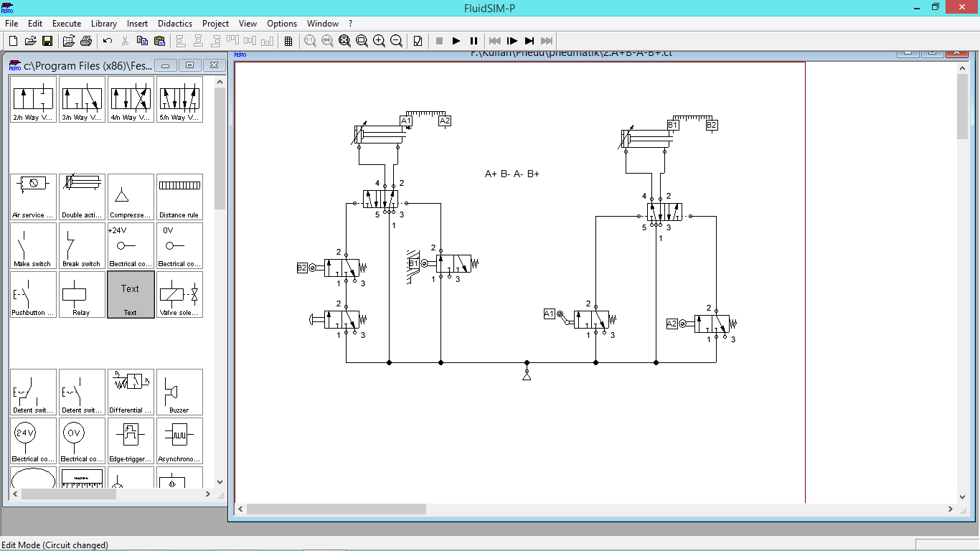Open the Library menu
The width and height of the screenshot is (980, 551).
click(103, 23)
